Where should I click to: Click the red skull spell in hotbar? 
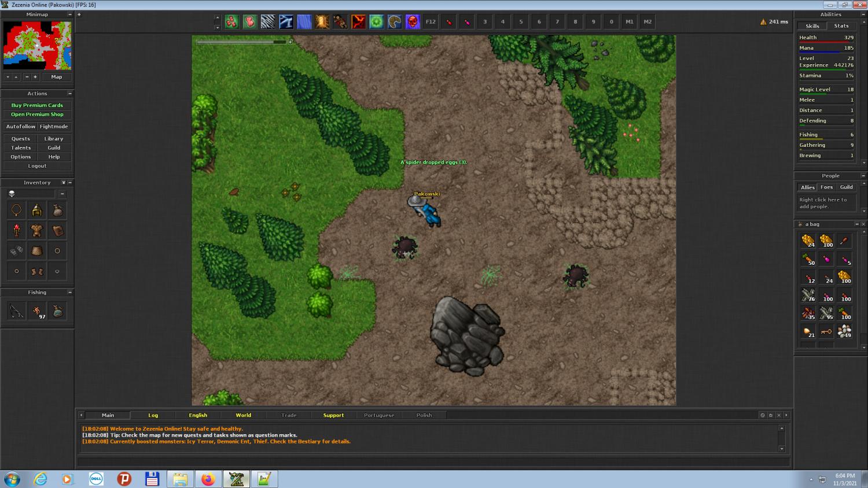point(413,22)
